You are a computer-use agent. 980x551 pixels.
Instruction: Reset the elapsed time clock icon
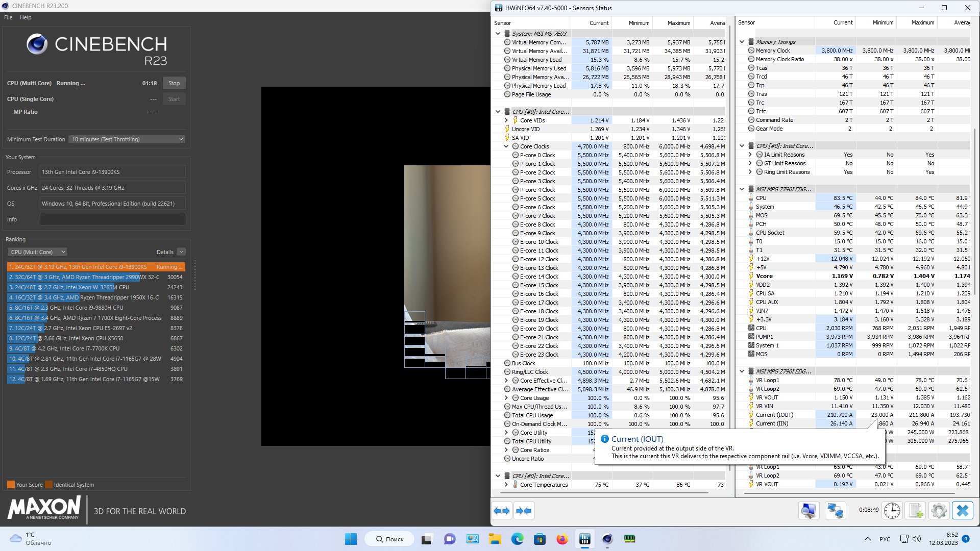pyautogui.click(x=892, y=511)
